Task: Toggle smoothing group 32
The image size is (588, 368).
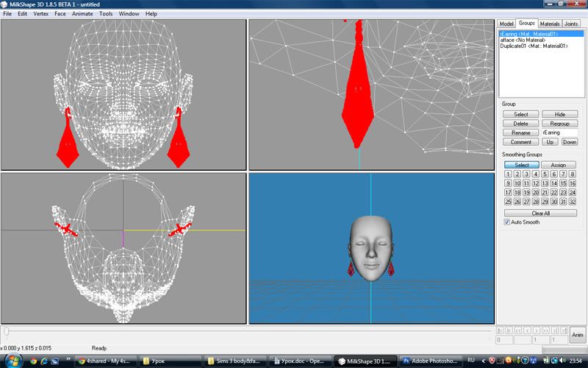Action: 573,202
